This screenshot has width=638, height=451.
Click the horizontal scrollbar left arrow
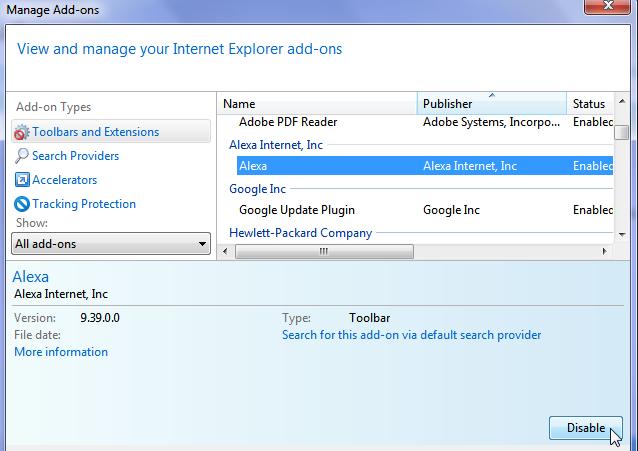[225, 251]
